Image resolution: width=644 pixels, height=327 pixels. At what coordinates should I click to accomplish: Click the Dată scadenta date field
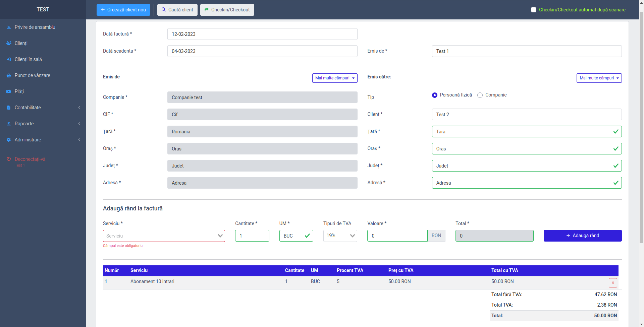tap(262, 51)
